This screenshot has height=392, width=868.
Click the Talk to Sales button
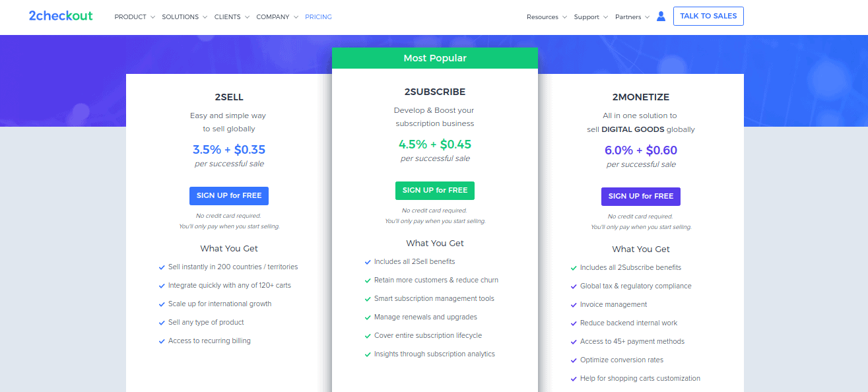[x=708, y=16]
